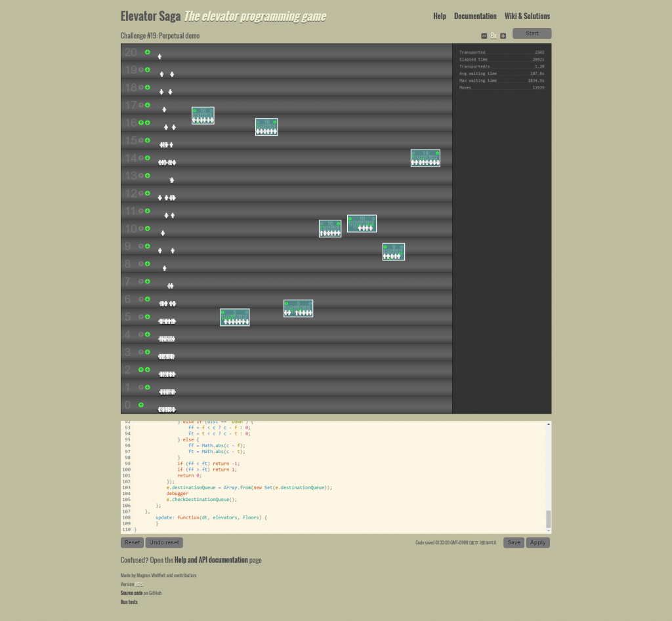Toggle the up button on floor 12
Viewport: 672px width, 621px height.
pos(141,193)
